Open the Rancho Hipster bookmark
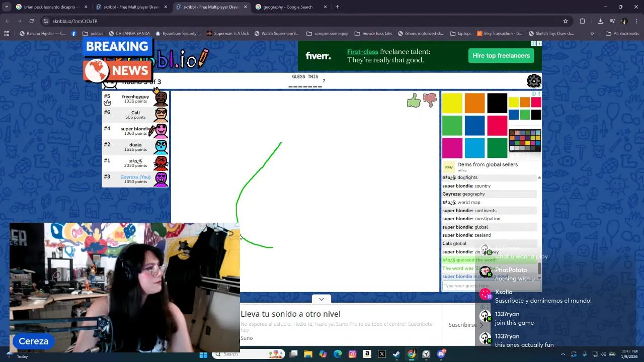The height and width of the screenshot is (362, 644). 43,34
